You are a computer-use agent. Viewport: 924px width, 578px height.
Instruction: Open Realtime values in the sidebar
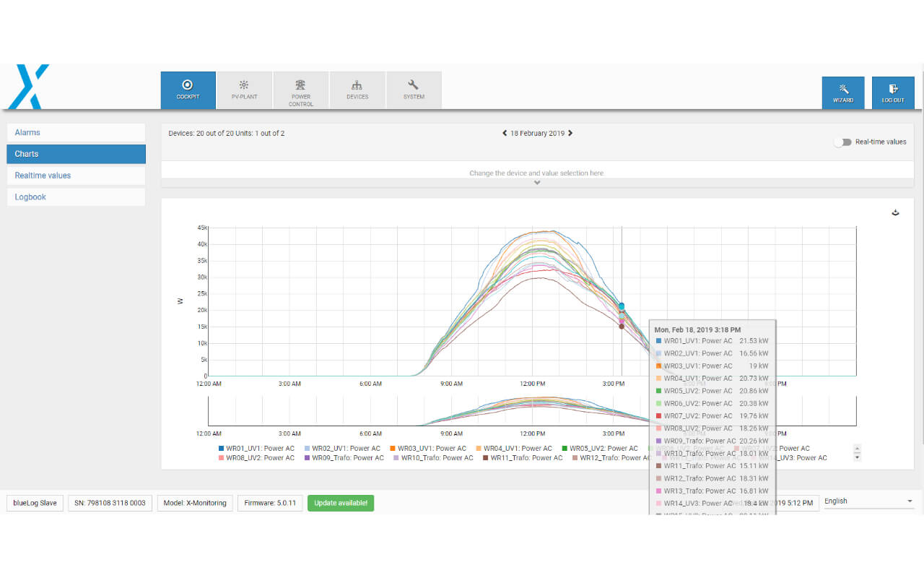point(76,176)
